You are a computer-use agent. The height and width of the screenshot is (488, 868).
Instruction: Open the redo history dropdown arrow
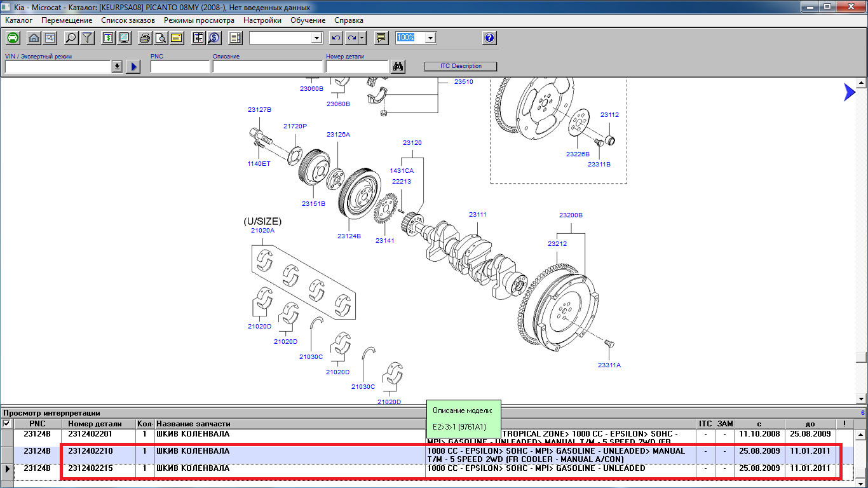[362, 38]
